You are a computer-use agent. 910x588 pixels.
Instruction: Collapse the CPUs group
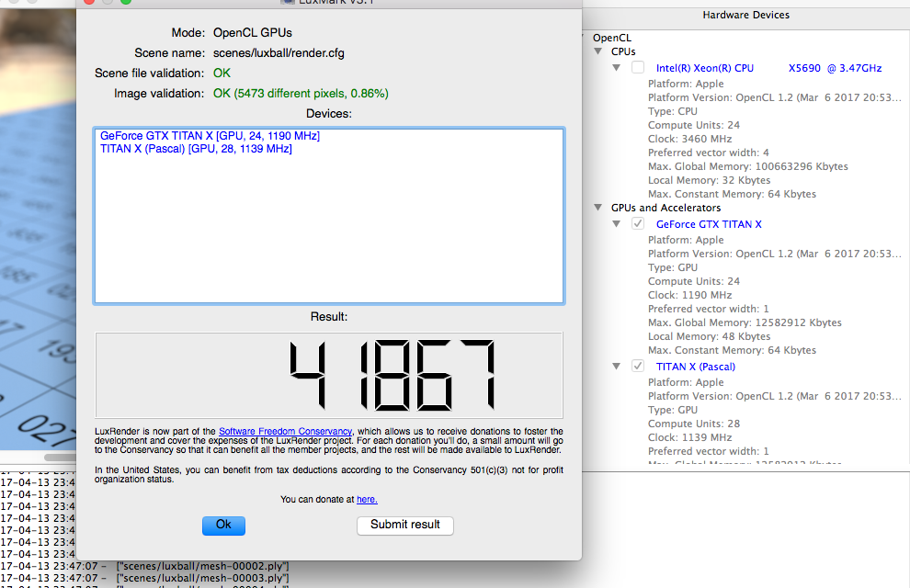(x=598, y=51)
